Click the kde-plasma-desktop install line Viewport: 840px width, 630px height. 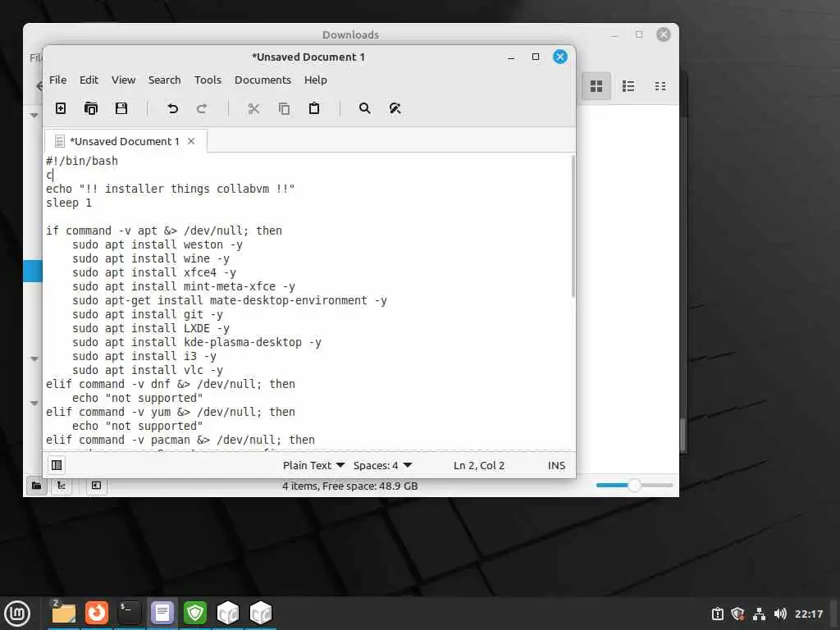(197, 342)
